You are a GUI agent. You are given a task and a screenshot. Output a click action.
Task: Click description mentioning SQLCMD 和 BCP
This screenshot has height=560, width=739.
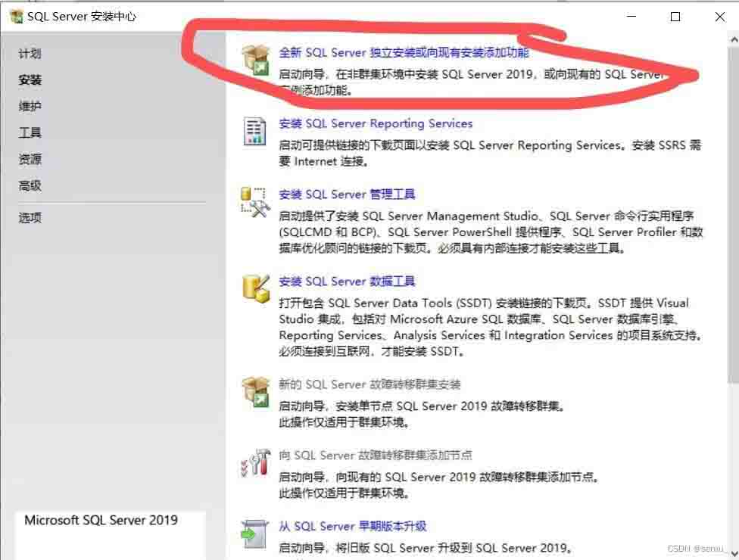tap(491, 232)
